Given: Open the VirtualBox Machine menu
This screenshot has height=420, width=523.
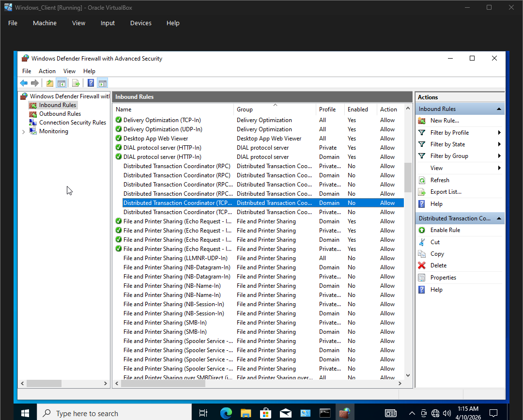Looking at the screenshot, I should 45,23.
